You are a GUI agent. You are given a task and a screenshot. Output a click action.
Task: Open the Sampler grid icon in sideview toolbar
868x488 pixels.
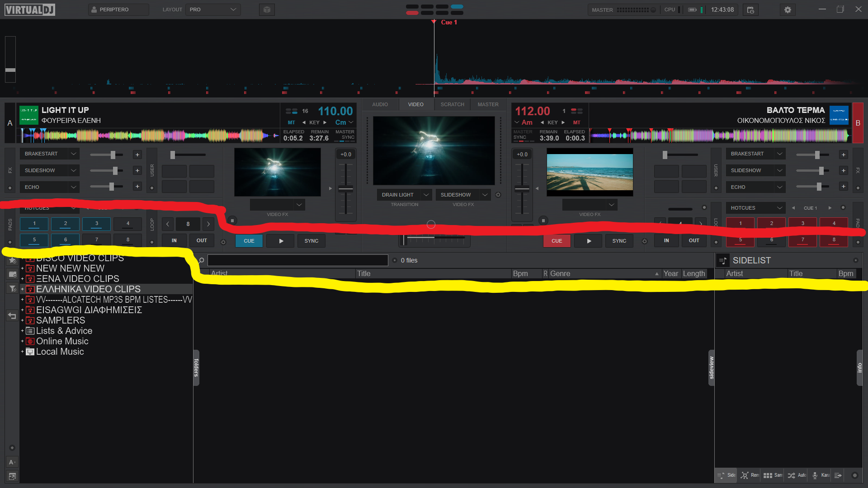pyautogui.click(x=773, y=475)
